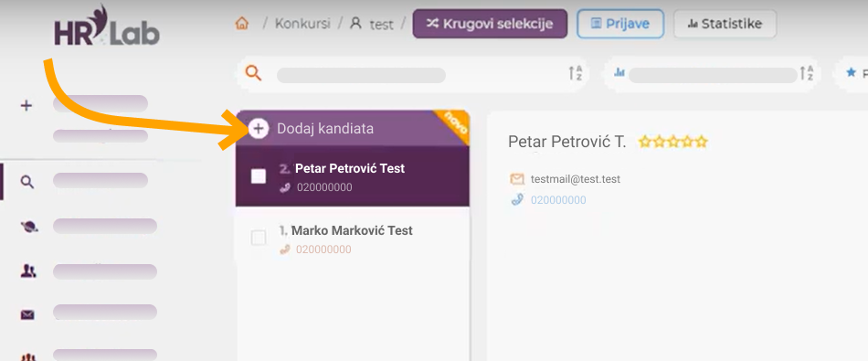This screenshot has width=868, height=361.
Task: Click the plus icon beside Dodaj kandiata
Action: (x=258, y=129)
